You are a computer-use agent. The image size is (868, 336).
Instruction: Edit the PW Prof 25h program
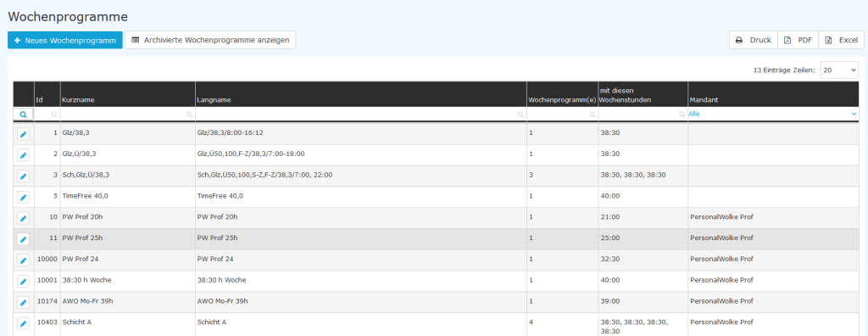(23, 239)
